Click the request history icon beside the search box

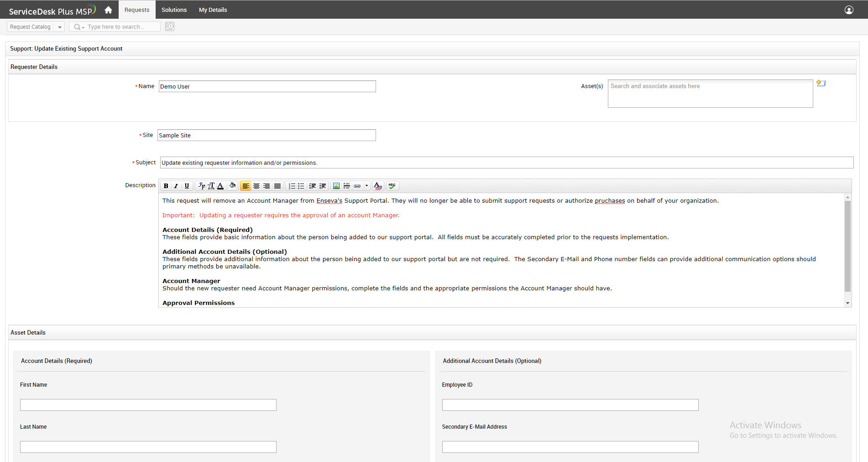point(170,26)
